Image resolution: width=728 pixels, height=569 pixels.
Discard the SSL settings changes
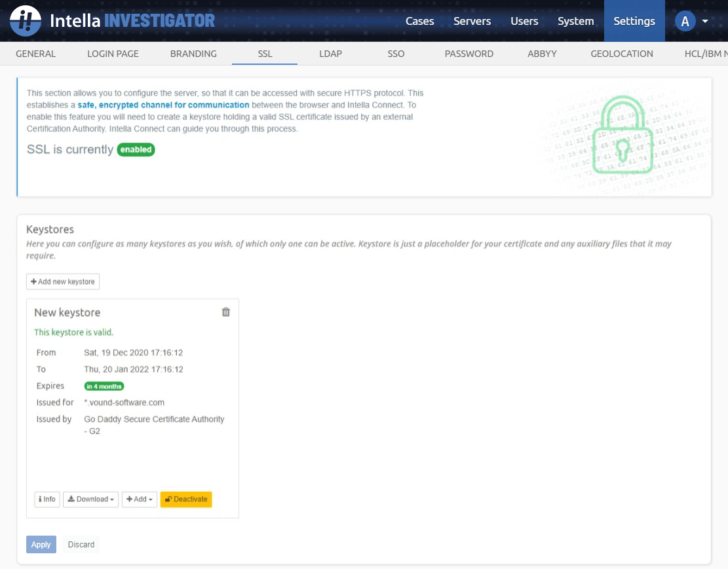[x=81, y=545]
